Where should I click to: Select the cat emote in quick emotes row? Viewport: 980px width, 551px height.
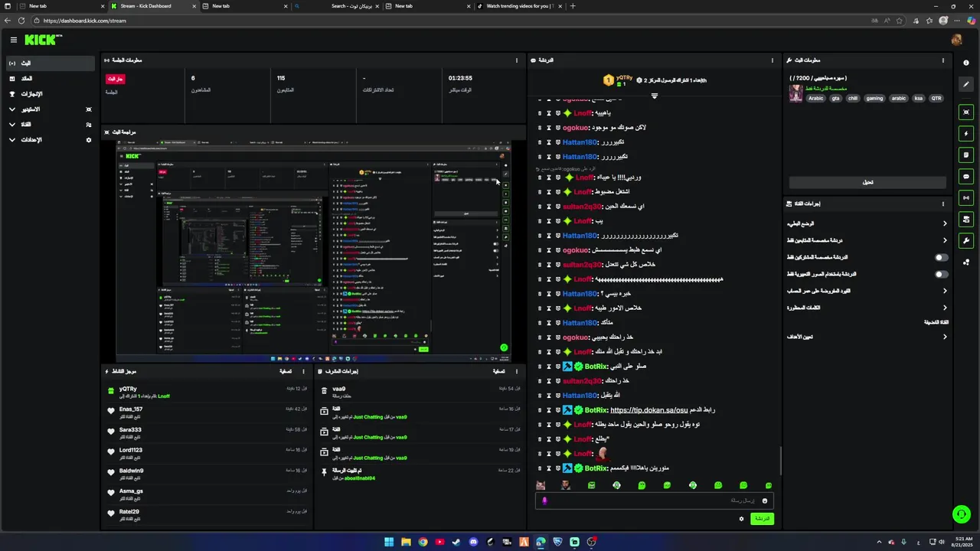pyautogui.click(x=541, y=485)
